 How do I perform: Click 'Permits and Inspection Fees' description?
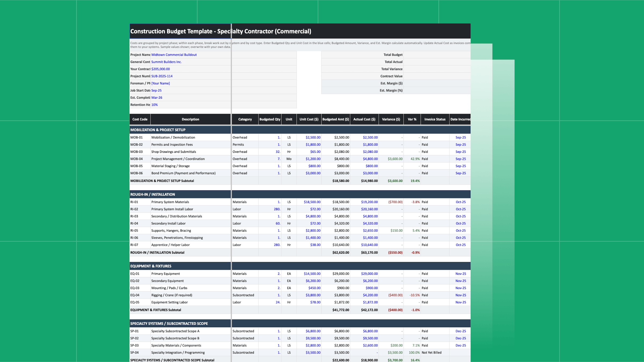pos(172,145)
